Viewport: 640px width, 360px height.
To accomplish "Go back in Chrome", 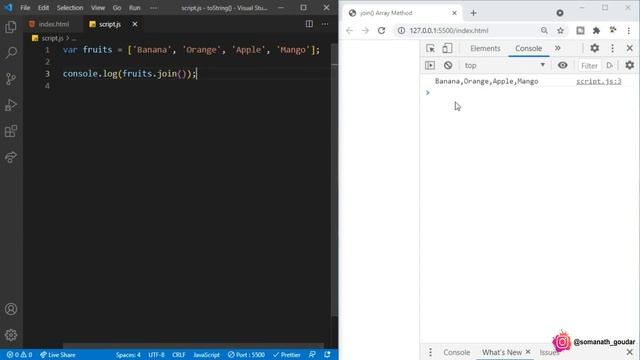I will click(349, 31).
